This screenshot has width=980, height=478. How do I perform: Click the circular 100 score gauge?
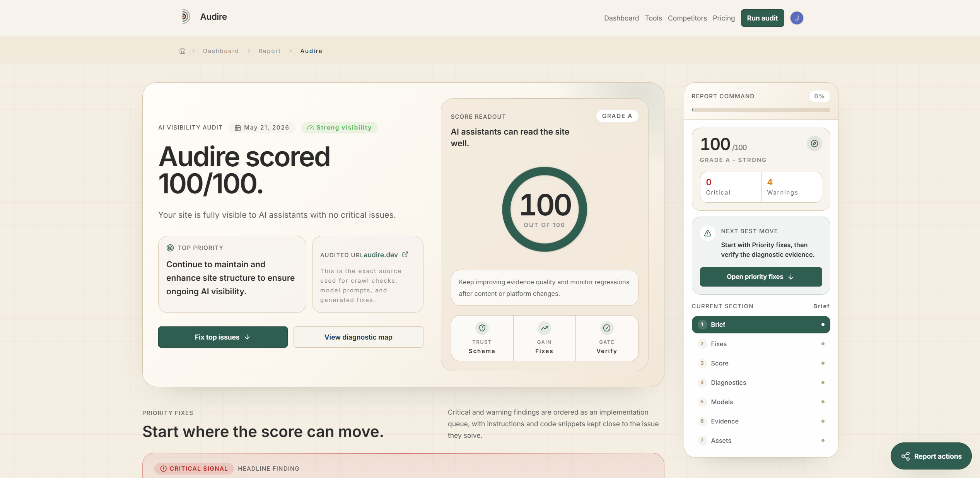coord(545,209)
